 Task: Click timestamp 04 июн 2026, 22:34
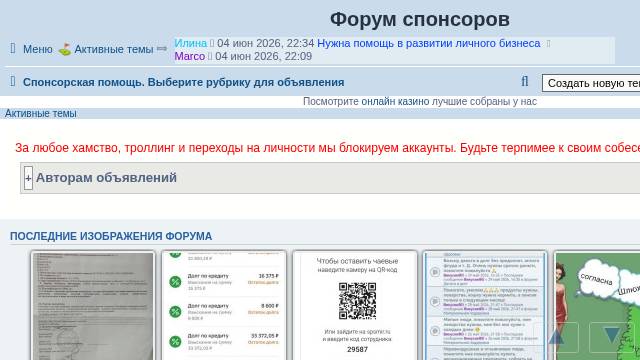click(x=265, y=43)
